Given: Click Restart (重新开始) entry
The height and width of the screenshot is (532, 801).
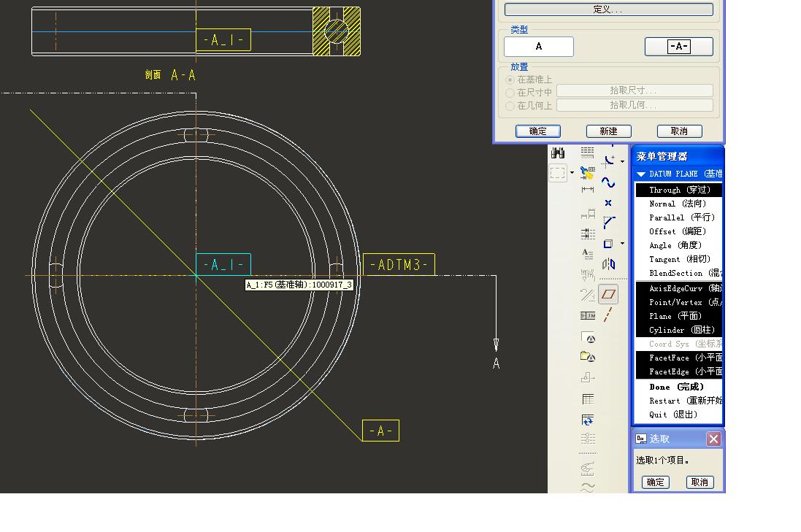Looking at the screenshot, I should pos(679,401).
